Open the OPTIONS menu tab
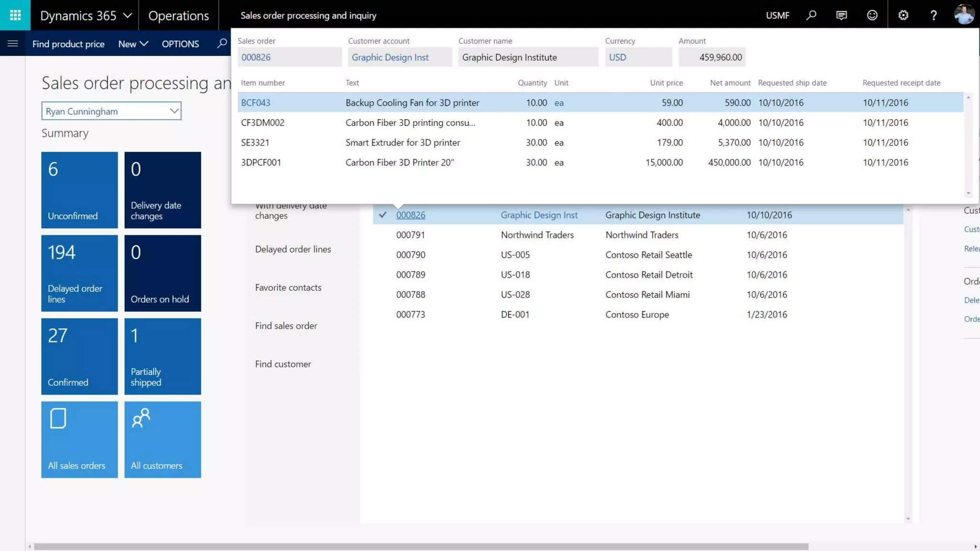Screen dimensions: 980x551 coord(180,44)
